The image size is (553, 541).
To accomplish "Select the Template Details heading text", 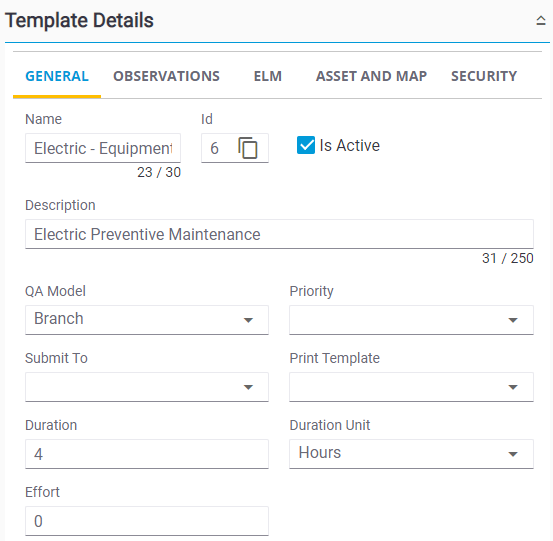I will (79, 20).
